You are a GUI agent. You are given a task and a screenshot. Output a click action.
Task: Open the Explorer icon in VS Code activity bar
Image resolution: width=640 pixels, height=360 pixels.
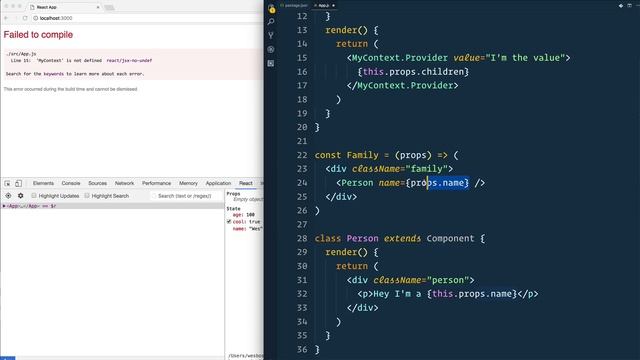tap(271, 9)
